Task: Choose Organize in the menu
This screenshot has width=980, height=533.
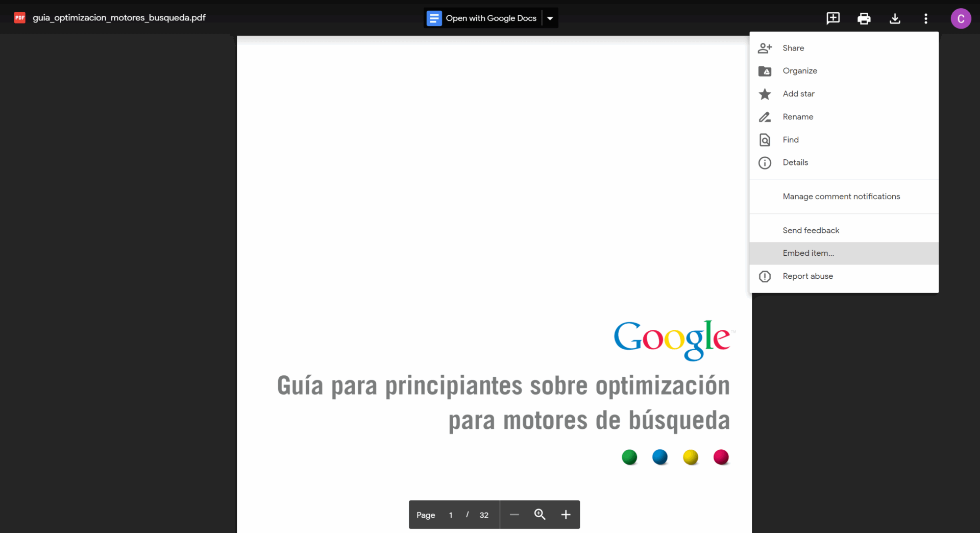Action: click(x=844, y=71)
